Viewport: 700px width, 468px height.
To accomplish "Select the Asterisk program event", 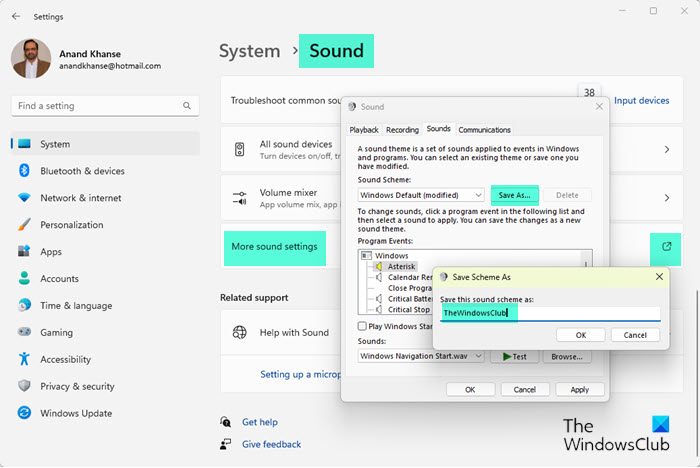I will coord(401,267).
